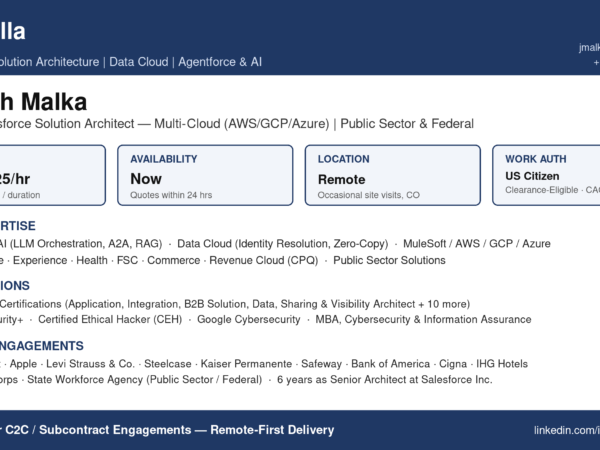Click the Multi-Cloud (AWS/GCP/Azure) text
Viewport: 600px width, 450px height.
[241, 124]
